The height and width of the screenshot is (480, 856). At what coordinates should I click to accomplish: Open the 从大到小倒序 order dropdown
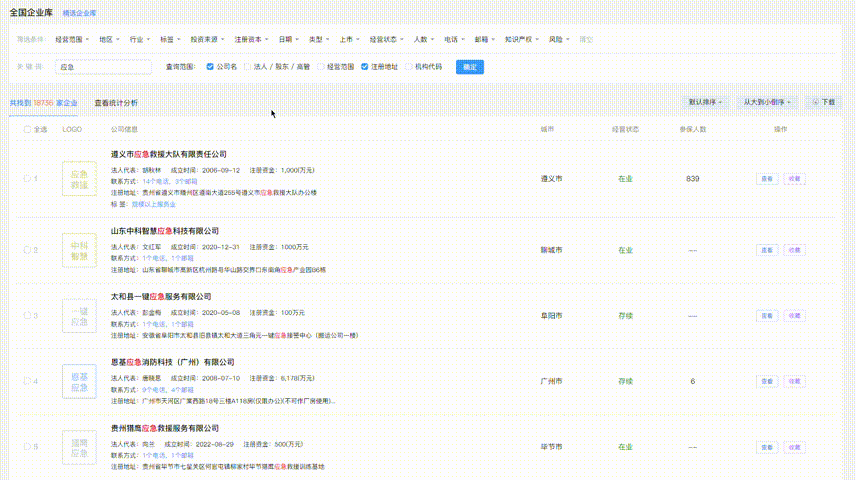pos(767,102)
